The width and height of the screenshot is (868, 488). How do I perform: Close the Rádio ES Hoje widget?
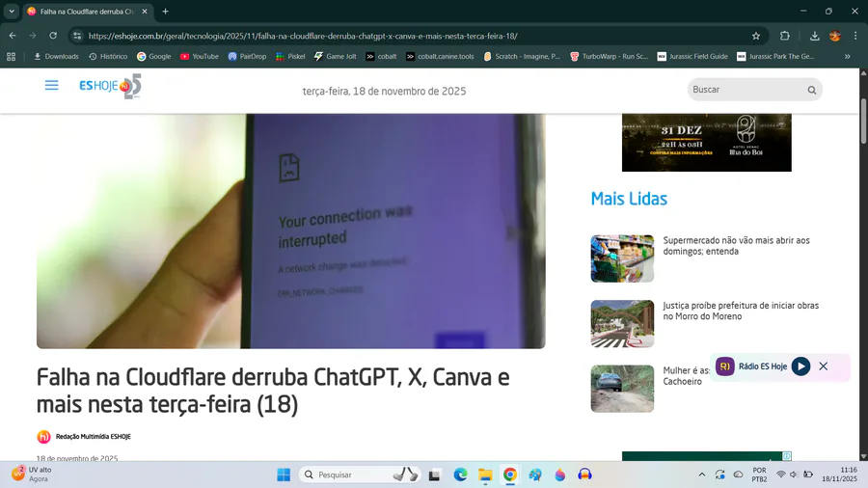pyautogui.click(x=824, y=366)
